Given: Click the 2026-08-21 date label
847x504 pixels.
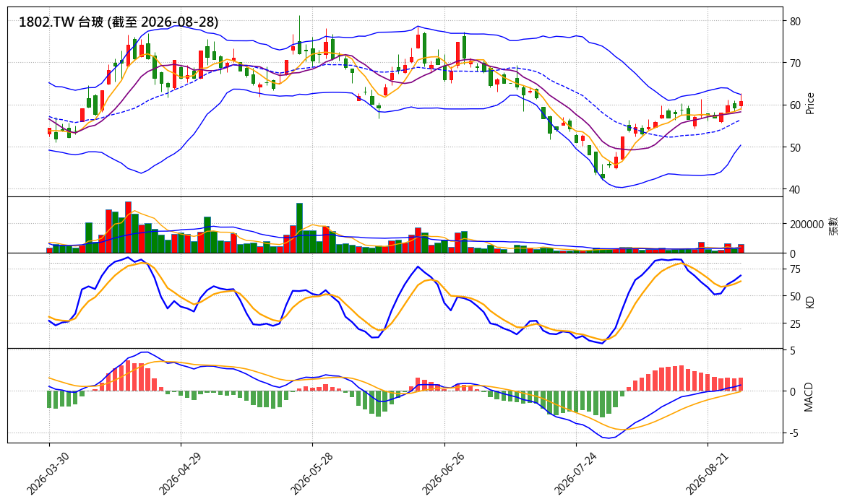Looking at the screenshot, I should coord(707,474).
